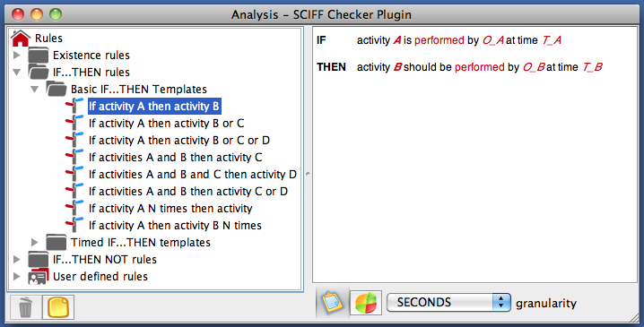This screenshot has height=327, width=644.
Task: Click the yellow note icon button
Action: (x=58, y=307)
